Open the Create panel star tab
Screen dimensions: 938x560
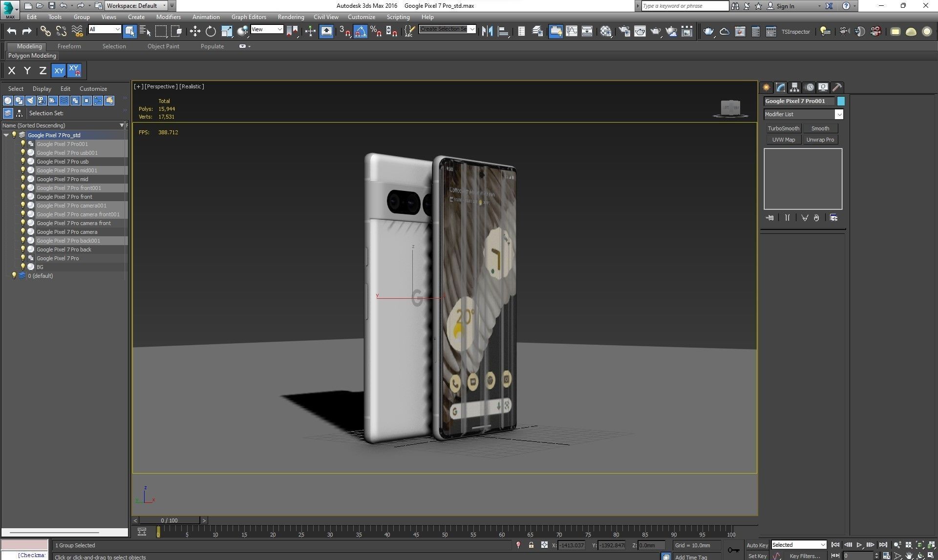[x=767, y=87]
